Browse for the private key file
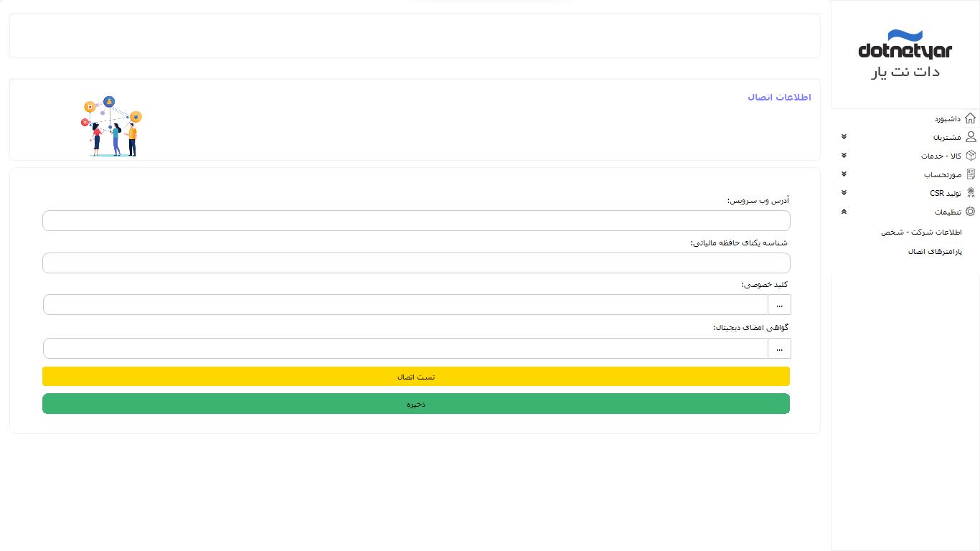The width and height of the screenshot is (980, 551). tap(779, 305)
